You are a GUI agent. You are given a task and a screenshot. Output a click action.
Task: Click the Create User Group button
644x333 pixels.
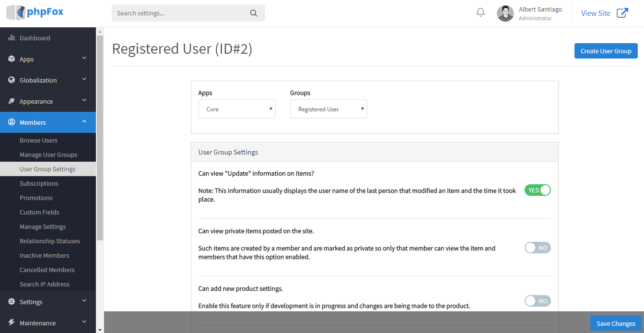606,51
